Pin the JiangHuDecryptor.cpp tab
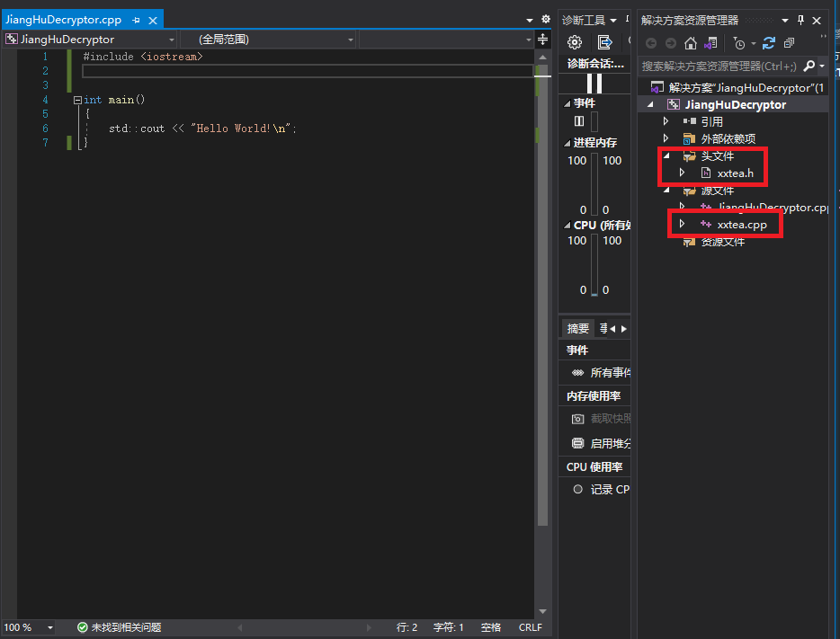Screen dimensions: 840x639 click(136, 21)
